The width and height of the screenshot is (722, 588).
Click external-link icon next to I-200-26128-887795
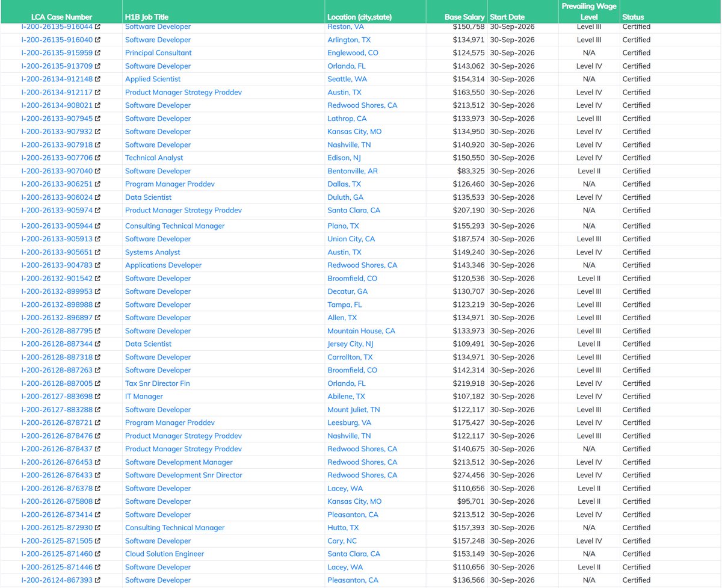pyautogui.click(x=97, y=331)
